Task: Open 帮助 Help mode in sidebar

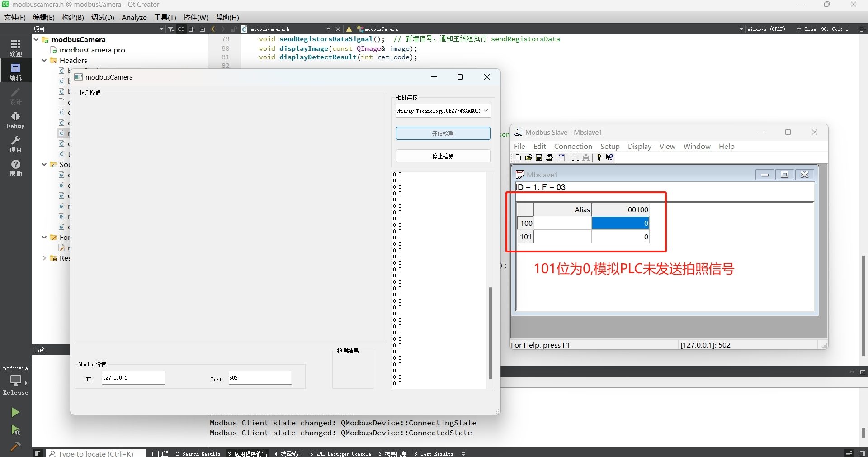Action: click(x=16, y=168)
